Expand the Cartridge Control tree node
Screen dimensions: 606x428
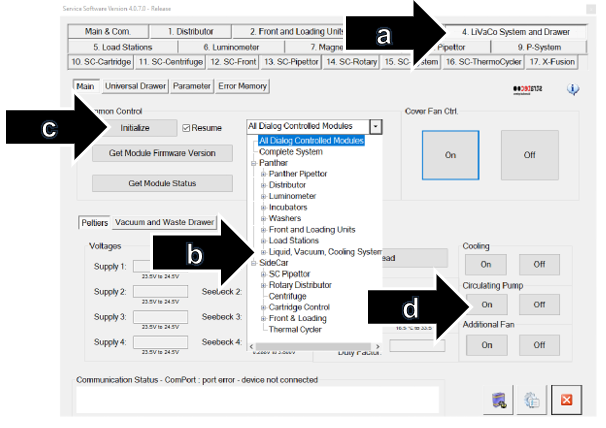(x=264, y=307)
